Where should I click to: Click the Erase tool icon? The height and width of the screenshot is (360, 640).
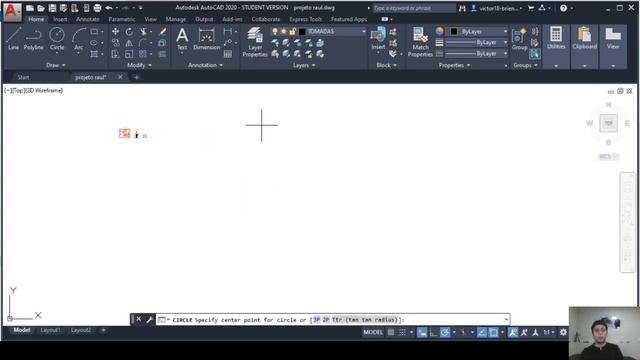(162, 31)
